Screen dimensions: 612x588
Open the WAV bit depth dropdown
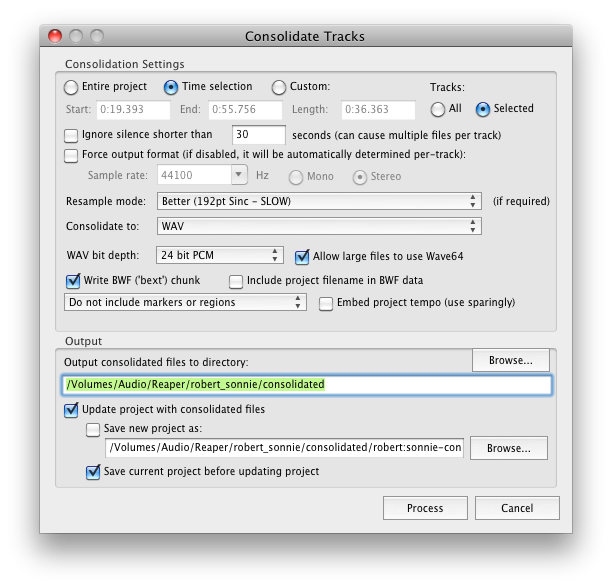[220, 255]
